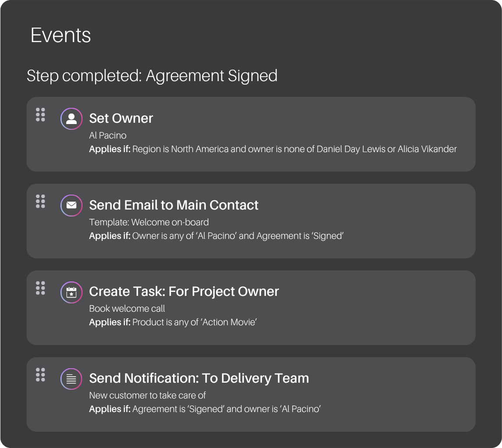502x448 pixels.
Task: Select Send Notification: To Delivery Team title
Action: point(199,378)
